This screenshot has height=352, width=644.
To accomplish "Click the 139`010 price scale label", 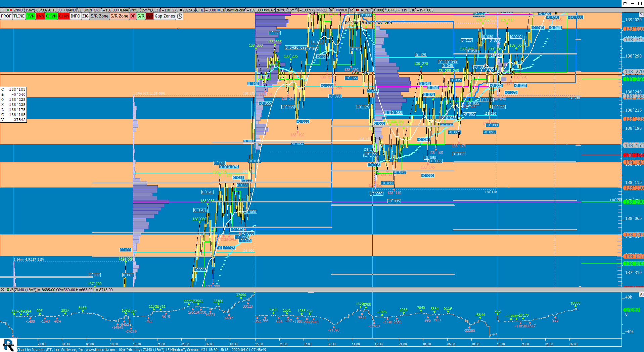I will (633, 29).
